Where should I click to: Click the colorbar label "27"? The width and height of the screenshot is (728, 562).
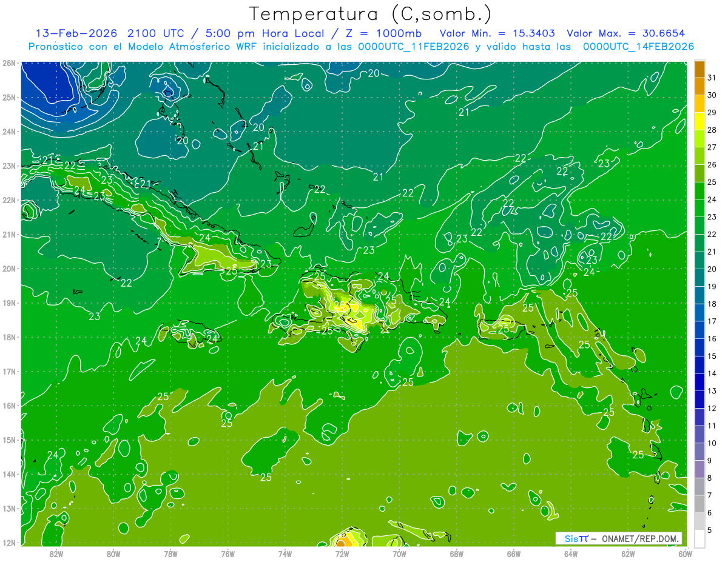pyautogui.click(x=712, y=147)
